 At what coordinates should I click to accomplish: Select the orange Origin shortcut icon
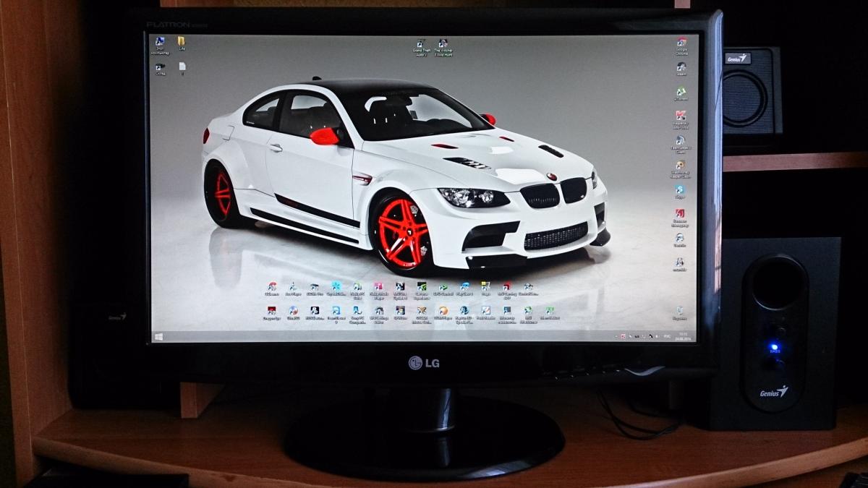coord(443,312)
